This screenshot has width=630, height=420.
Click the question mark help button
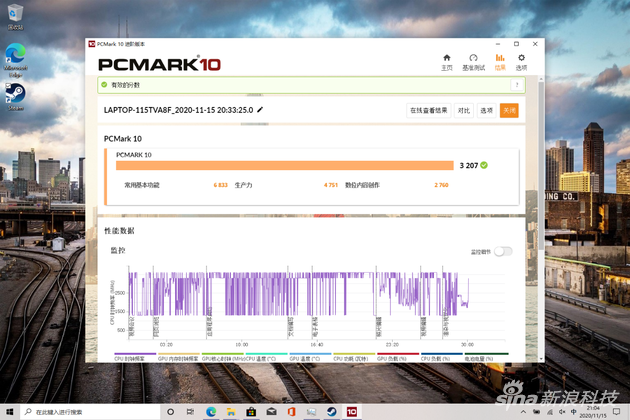click(517, 86)
